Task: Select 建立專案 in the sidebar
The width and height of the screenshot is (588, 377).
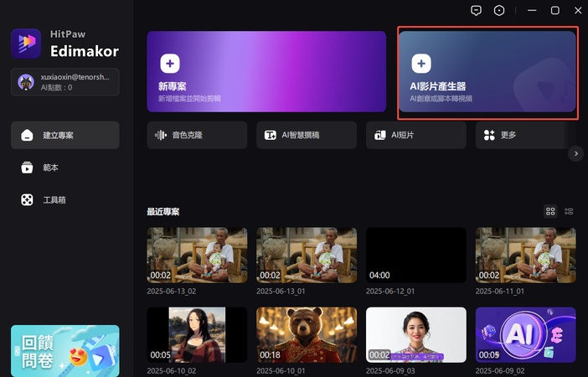Action: 65,135
